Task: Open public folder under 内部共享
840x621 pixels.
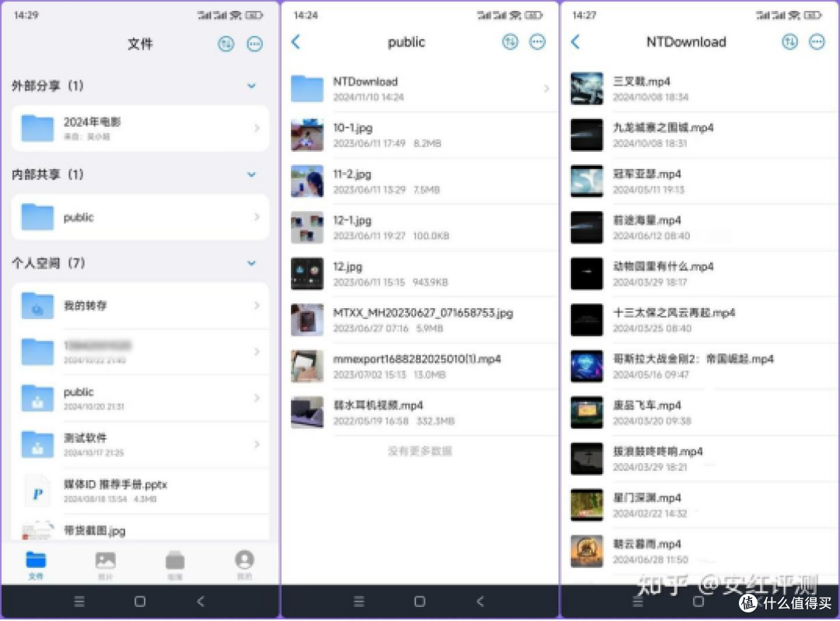Action: point(140,218)
